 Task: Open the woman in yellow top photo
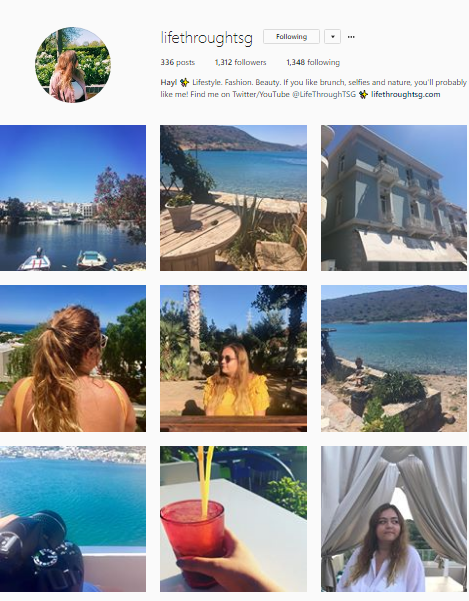233,358
